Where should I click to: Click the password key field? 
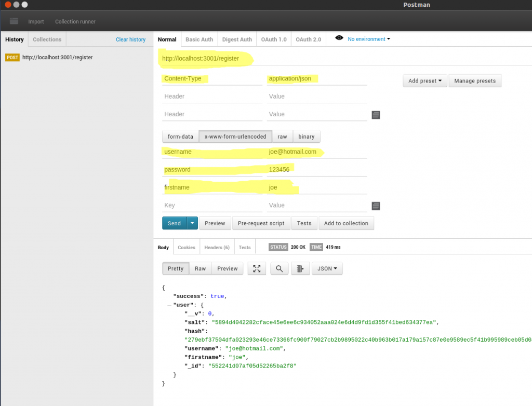point(212,170)
